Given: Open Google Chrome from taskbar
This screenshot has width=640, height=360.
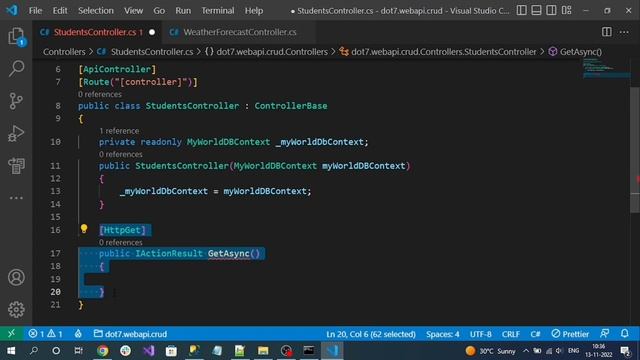Looking at the screenshot, I should (x=102, y=351).
